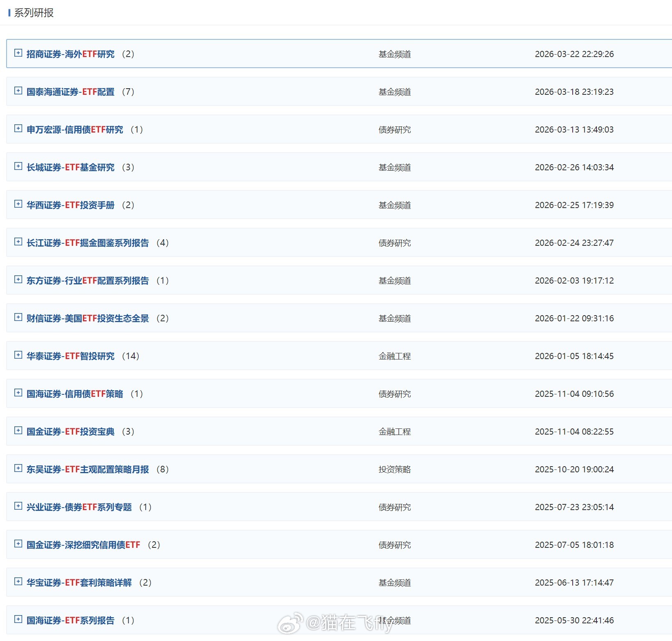This screenshot has width=672, height=641.
Task: Select the timestamp 2026-01-22 09:31:16
Action: click(x=574, y=318)
